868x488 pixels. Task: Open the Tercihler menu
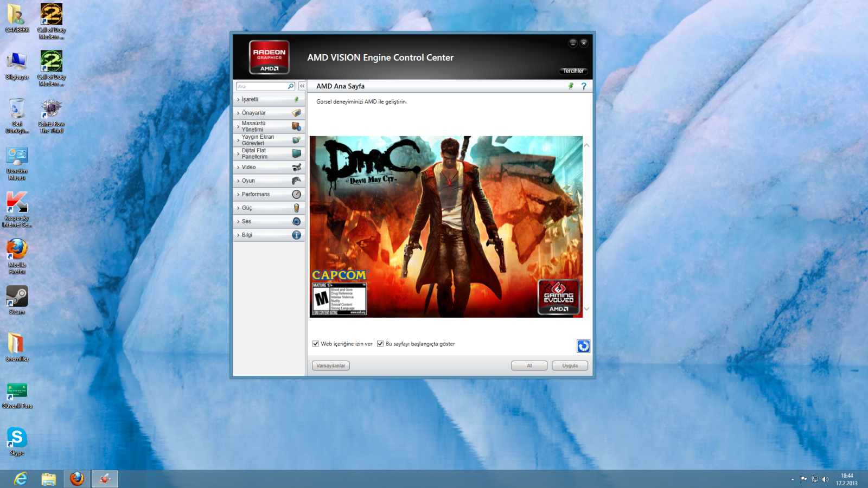[x=573, y=71]
